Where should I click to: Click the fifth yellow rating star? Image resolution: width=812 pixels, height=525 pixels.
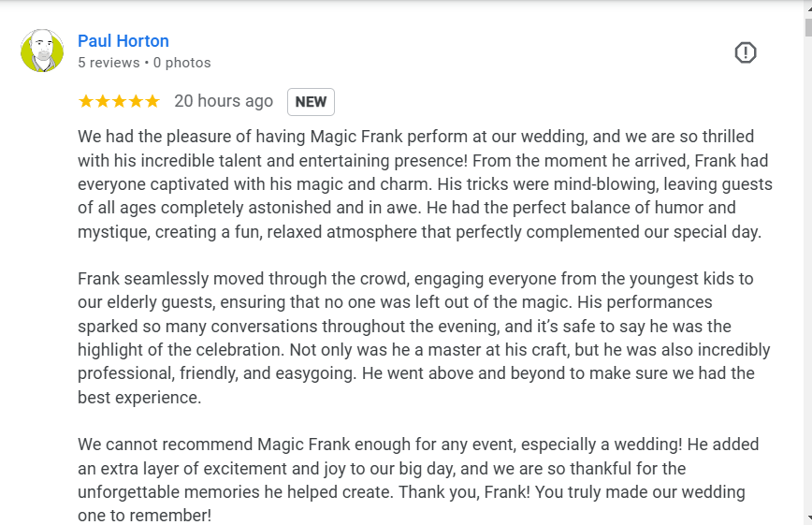pyautogui.click(x=152, y=101)
